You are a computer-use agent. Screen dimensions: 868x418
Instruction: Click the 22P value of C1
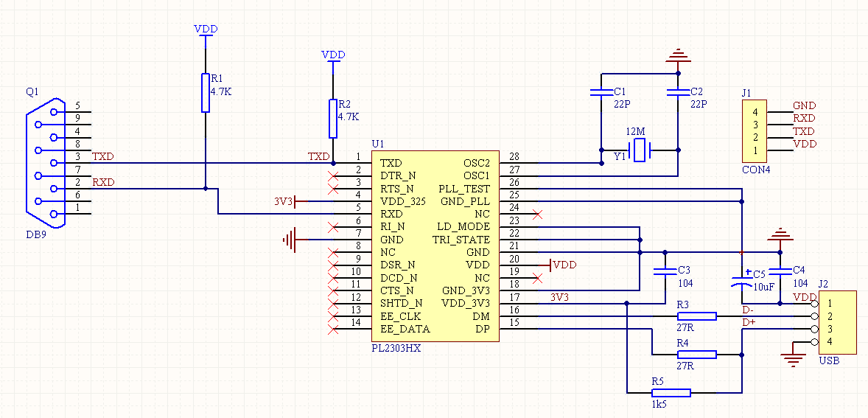tap(623, 103)
